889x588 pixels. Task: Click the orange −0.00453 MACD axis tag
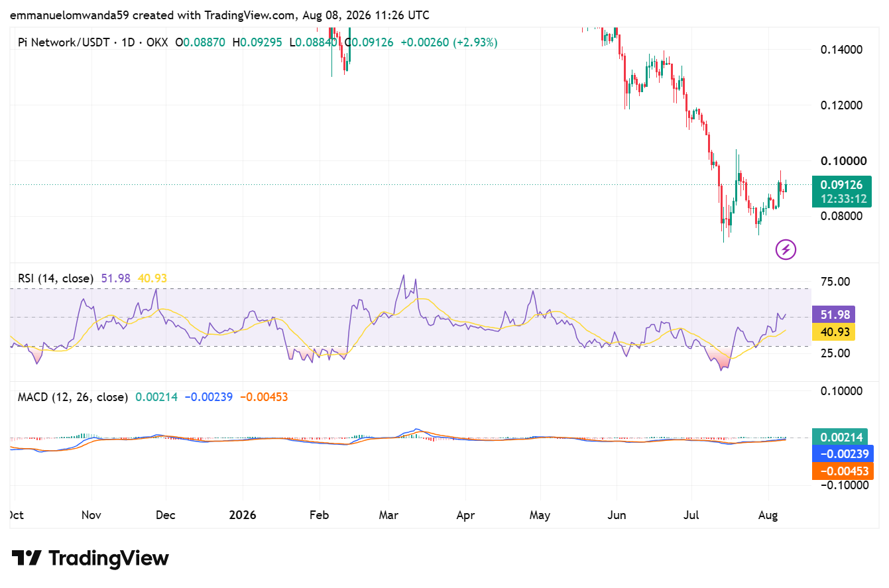pos(843,471)
